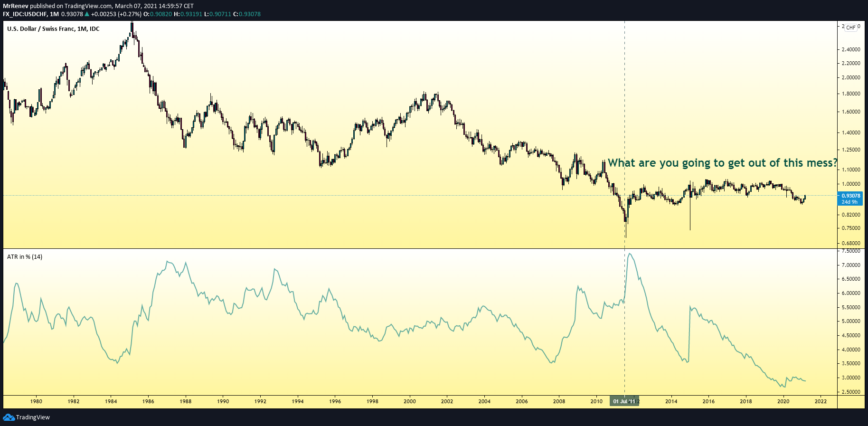Click the 1.60000 price axis label
Viewport: 868px width, 426px height.
pos(851,112)
